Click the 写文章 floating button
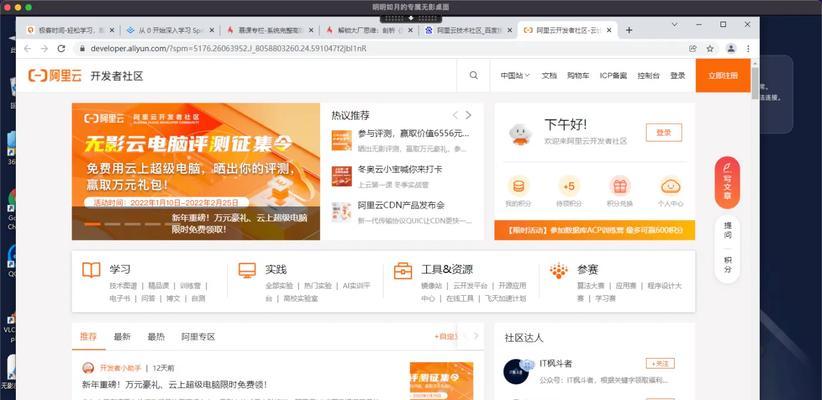Viewport: 822px width, 400px height. pyautogui.click(x=727, y=182)
